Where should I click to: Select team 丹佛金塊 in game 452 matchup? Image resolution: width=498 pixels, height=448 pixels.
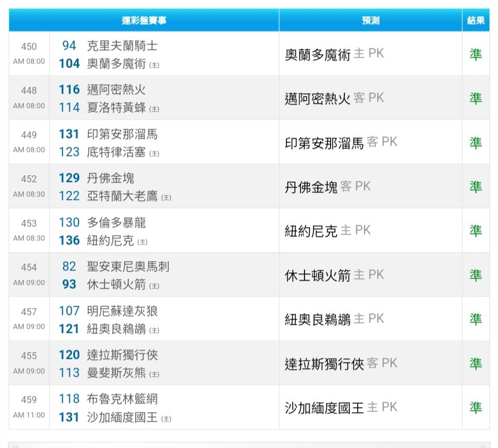pyautogui.click(x=110, y=178)
